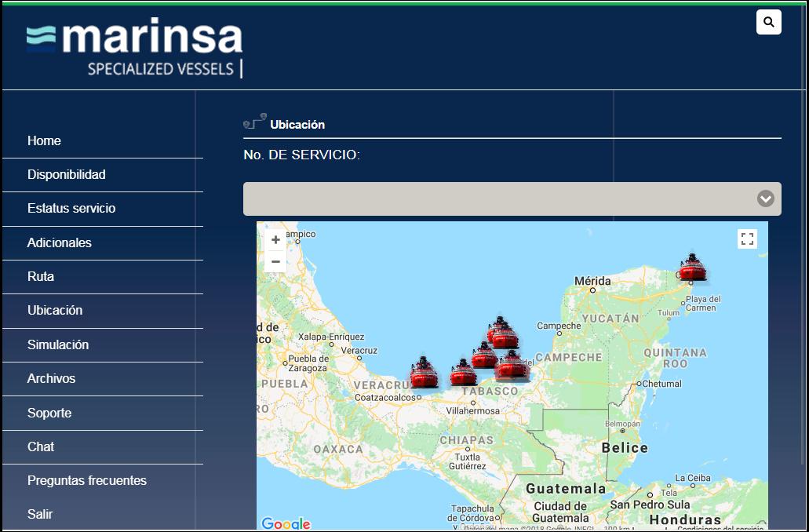809x532 pixels.
Task: Open the No. de servicio dropdown arrow
Action: point(765,199)
